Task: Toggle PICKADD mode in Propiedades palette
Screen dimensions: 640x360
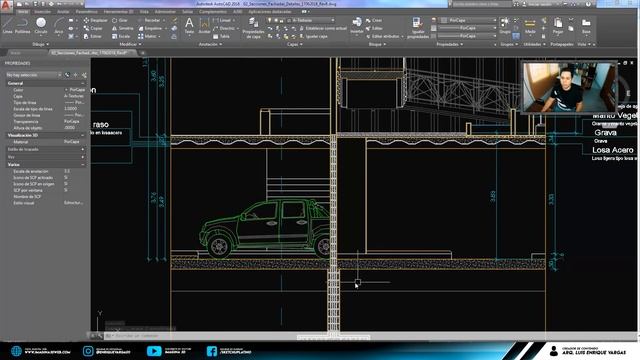Action: 67,75
